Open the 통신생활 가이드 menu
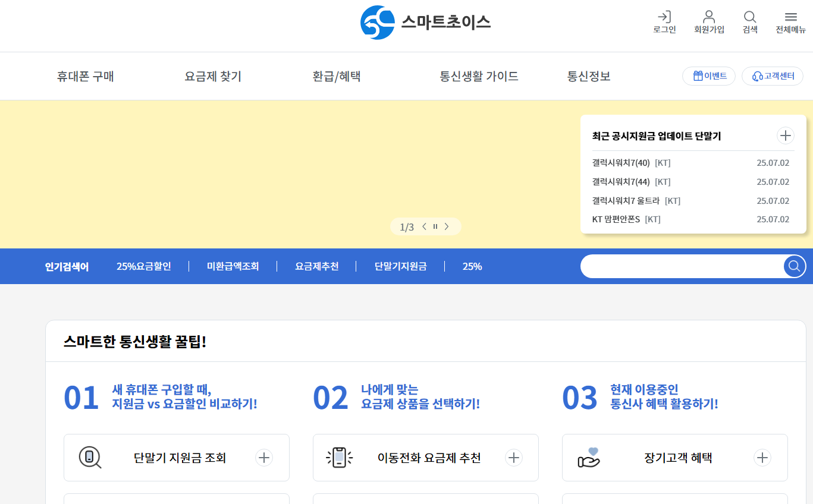Screen dimensions: 813x504 point(479,76)
